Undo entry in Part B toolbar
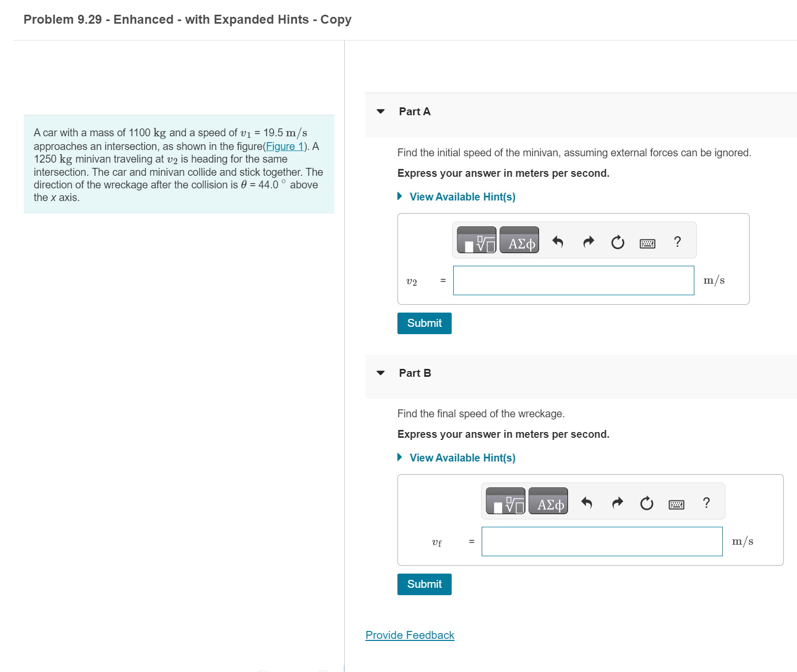This screenshot has height=672, width=797. (x=586, y=503)
